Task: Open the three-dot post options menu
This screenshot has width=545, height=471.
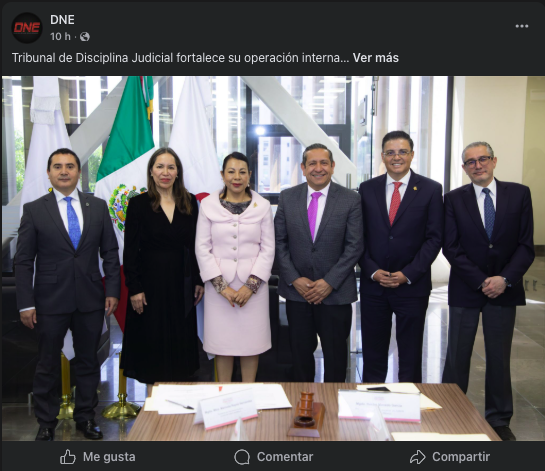Action: pos(522,26)
